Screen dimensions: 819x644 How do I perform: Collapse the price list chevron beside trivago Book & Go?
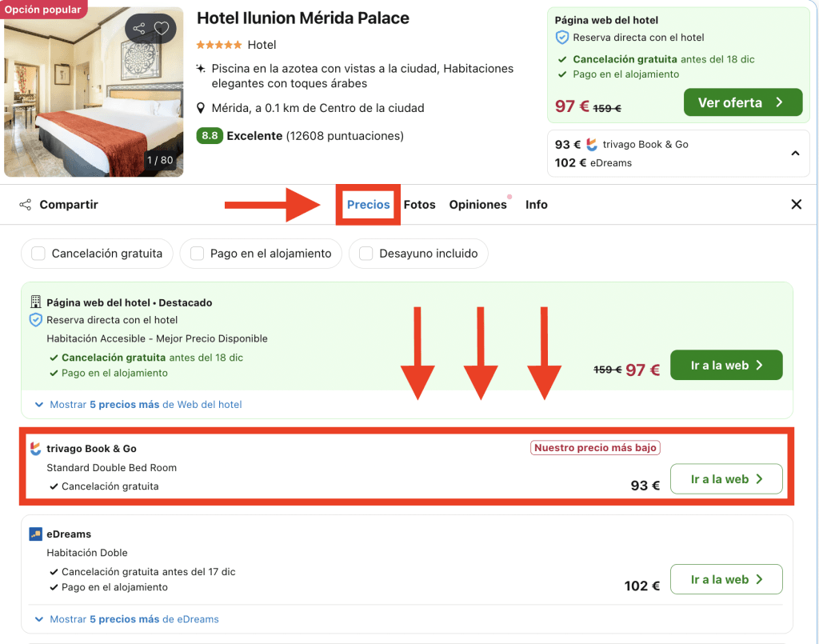[795, 153]
